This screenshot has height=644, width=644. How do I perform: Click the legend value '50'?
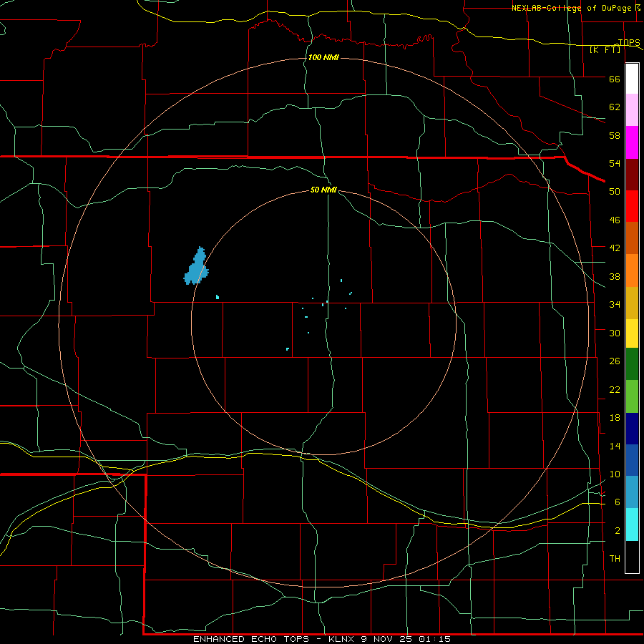[x=615, y=192]
